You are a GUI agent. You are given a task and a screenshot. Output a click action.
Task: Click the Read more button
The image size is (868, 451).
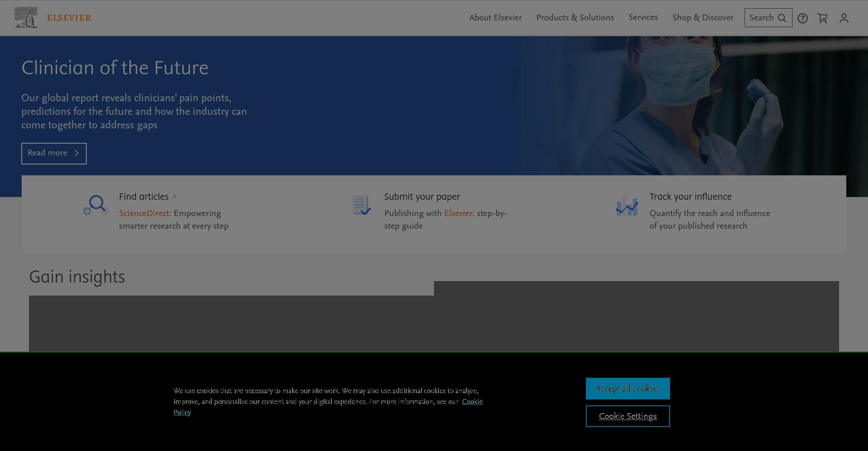[54, 153]
